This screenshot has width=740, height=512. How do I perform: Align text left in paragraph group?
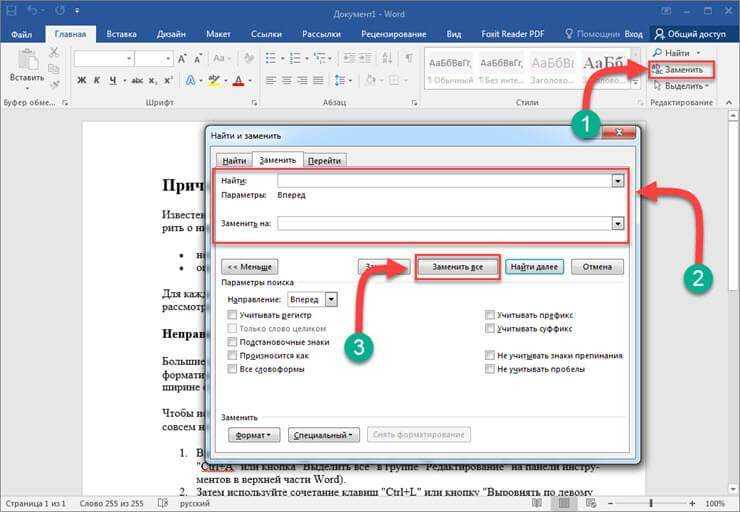(x=270, y=81)
